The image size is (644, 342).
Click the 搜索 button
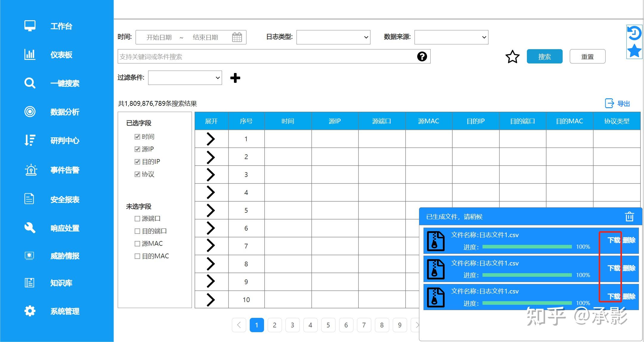[x=544, y=56]
